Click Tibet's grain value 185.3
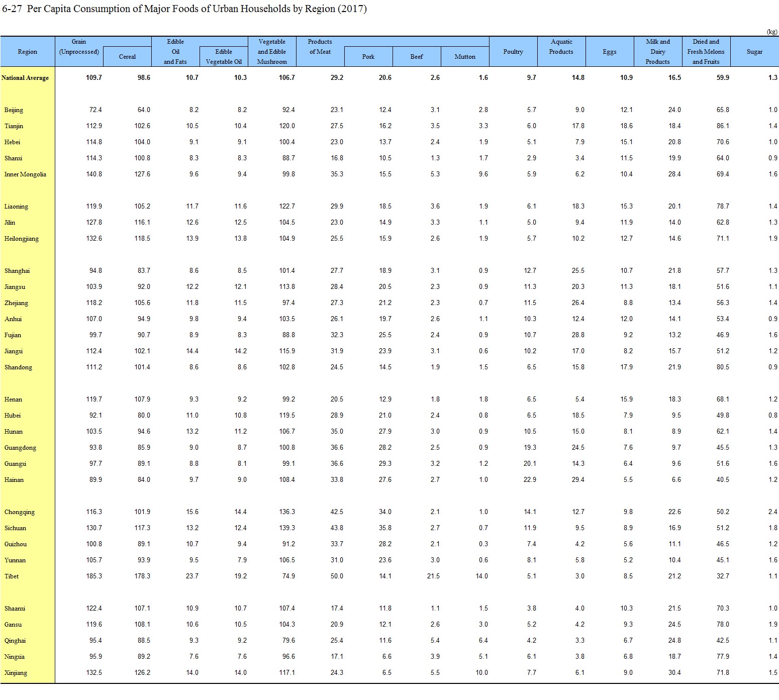Screen dimensions: 779x700 tap(94, 576)
